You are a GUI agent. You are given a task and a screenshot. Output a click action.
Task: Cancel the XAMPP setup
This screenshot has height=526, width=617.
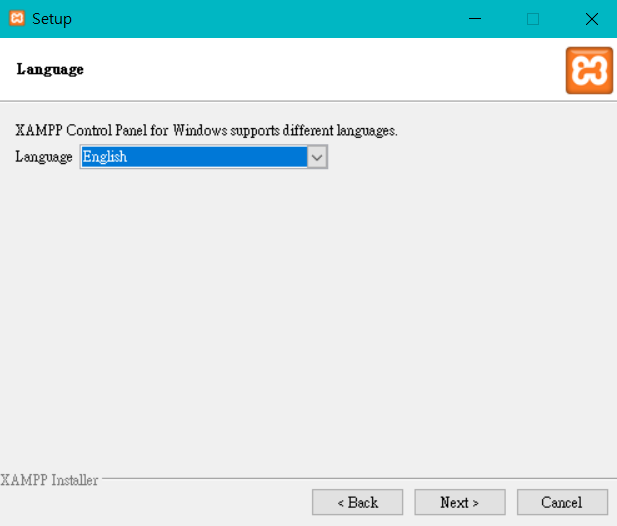[562, 502]
